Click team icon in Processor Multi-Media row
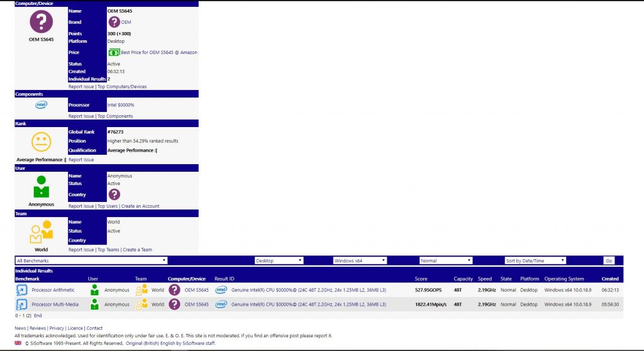This screenshot has width=644, height=351. point(142,304)
